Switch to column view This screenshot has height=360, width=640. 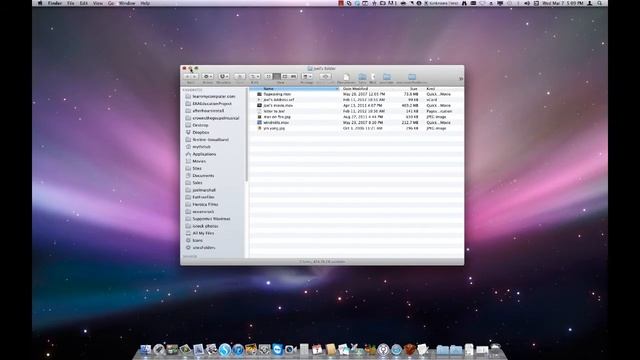pos(284,76)
